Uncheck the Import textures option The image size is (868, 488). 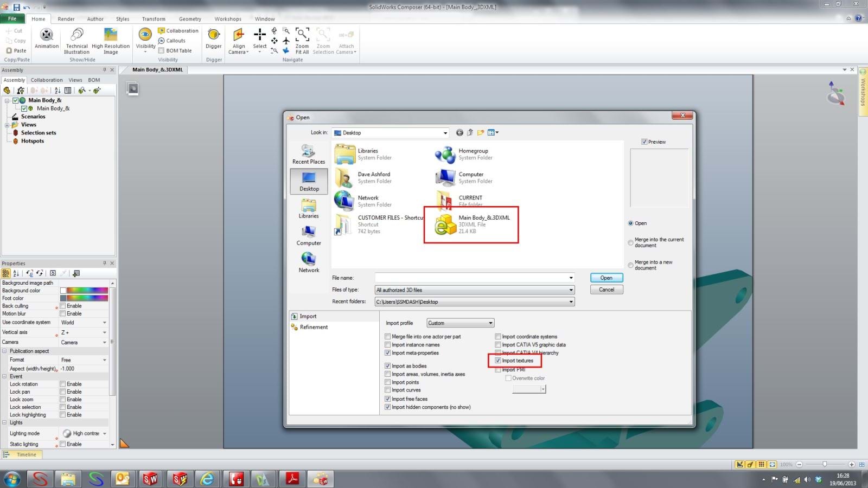[x=498, y=360]
